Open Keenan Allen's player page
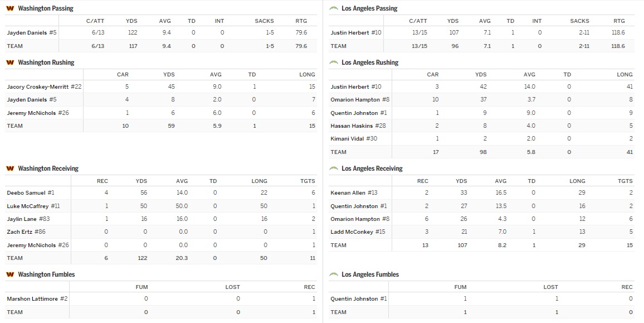Image resolution: width=644 pixels, height=323 pixels. coord(348,193)
